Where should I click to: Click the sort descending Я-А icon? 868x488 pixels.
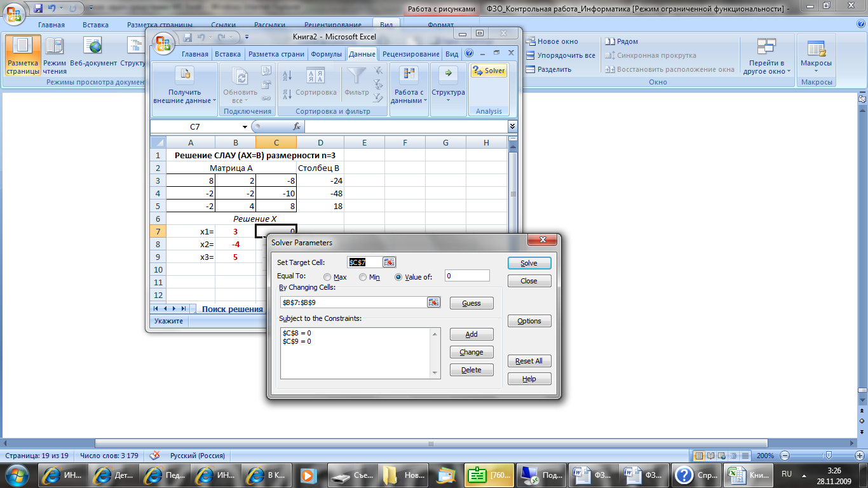click(287, 93)
